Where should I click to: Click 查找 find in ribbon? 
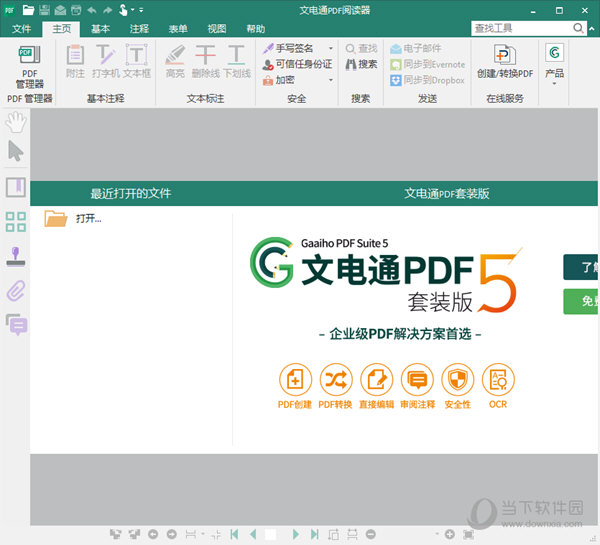361,49
